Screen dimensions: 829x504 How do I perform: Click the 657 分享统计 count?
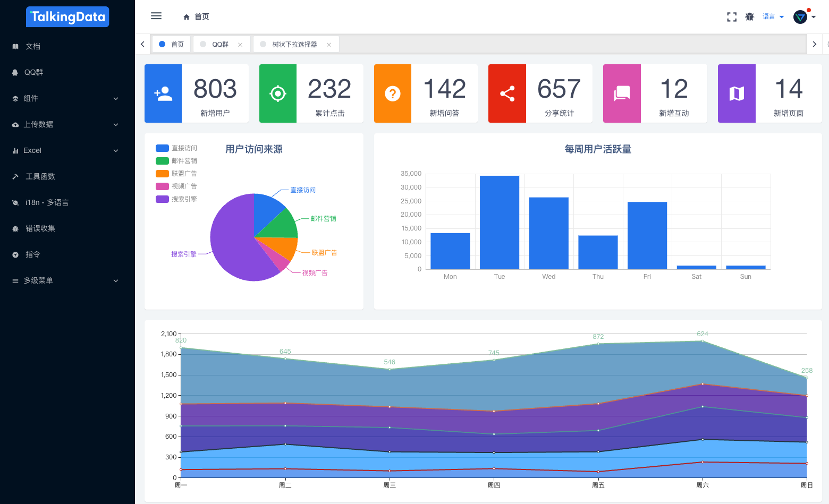(559, 89)
